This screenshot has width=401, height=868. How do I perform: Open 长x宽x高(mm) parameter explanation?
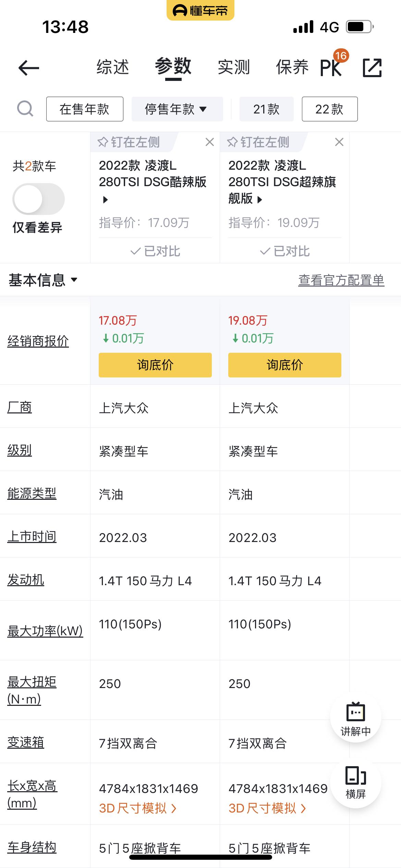pyautogui.click(x=32, y=794)
